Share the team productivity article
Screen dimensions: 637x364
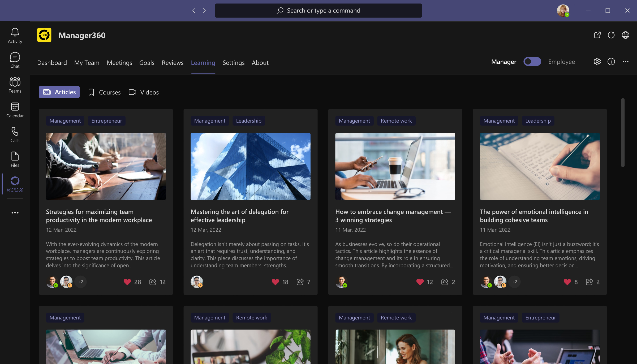pos(153,282)
